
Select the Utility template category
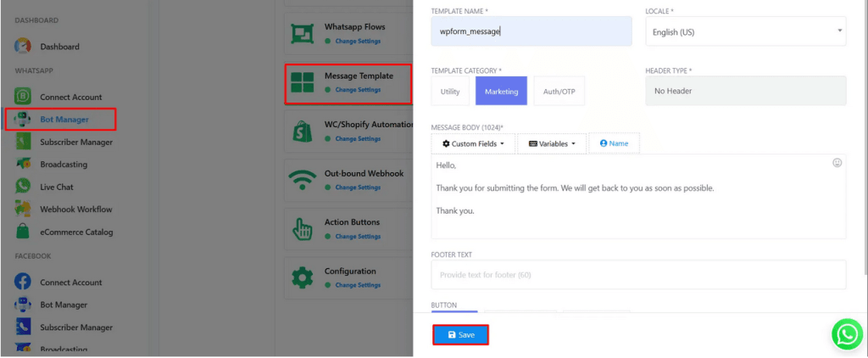click(x=450, y=92)
